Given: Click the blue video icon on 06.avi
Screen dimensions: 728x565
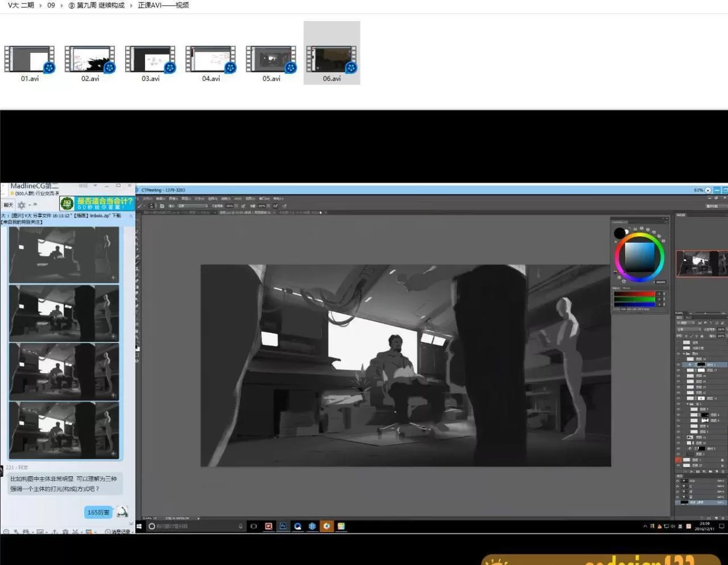Looking at the screenshot, I should coord(351,67).
